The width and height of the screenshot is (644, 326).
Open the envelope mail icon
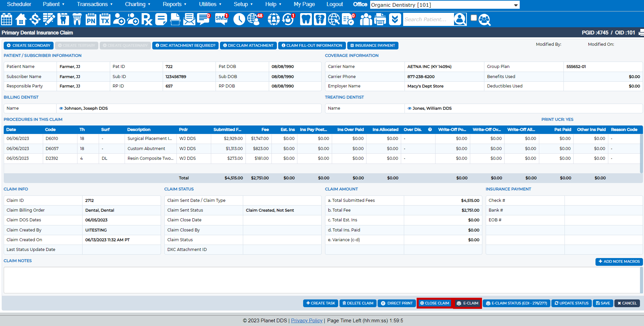[x=189, y=19]
